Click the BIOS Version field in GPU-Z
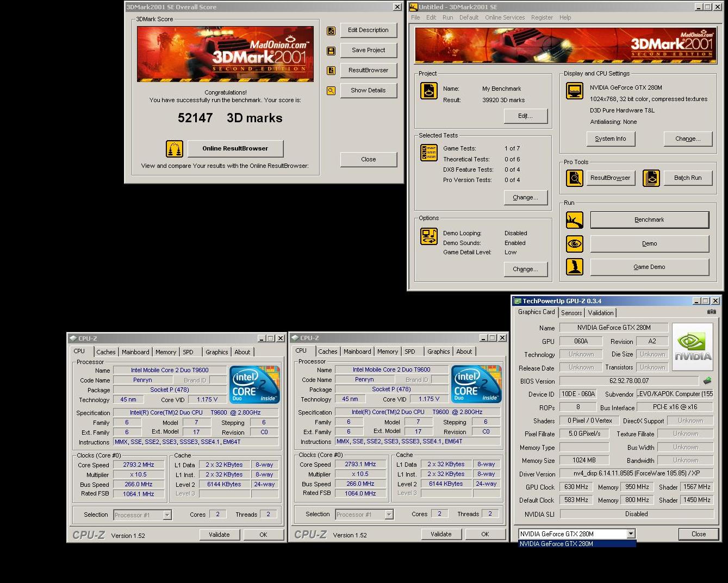Viewport: 728px width, 583px height. (x=629, y=381)
